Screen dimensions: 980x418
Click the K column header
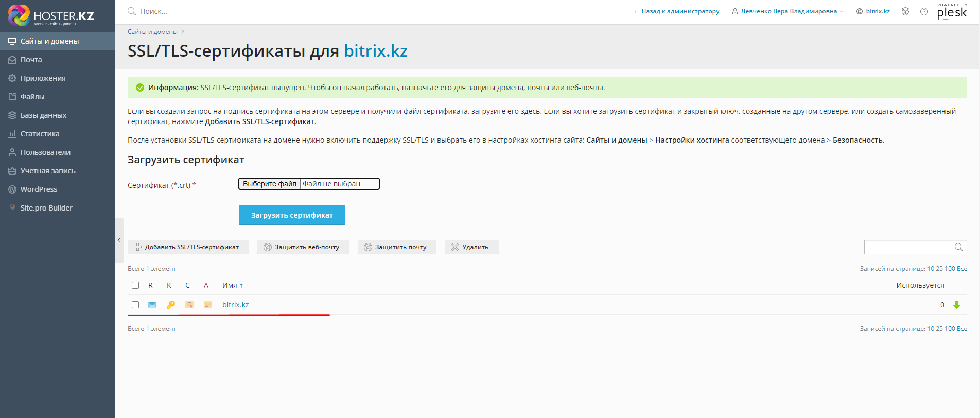(x=169, y=285)
